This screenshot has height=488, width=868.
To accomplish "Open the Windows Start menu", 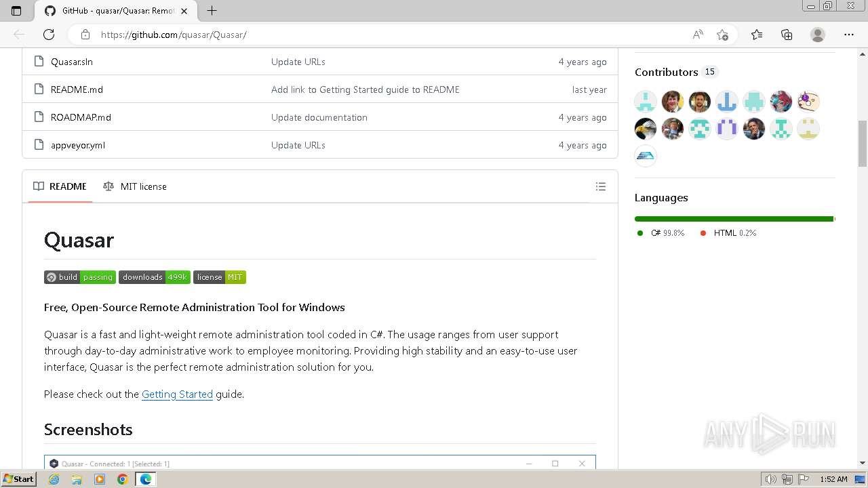I will point(19,479).
